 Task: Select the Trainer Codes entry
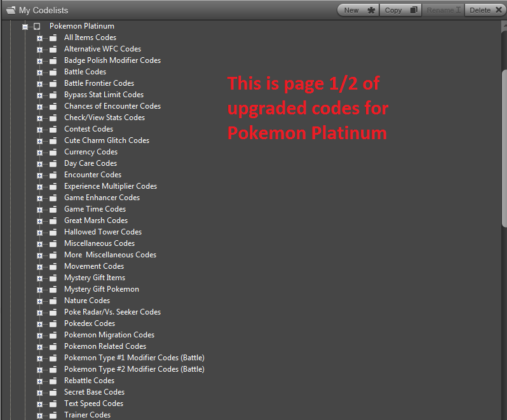pyautogui.click(x=87, y=415)
